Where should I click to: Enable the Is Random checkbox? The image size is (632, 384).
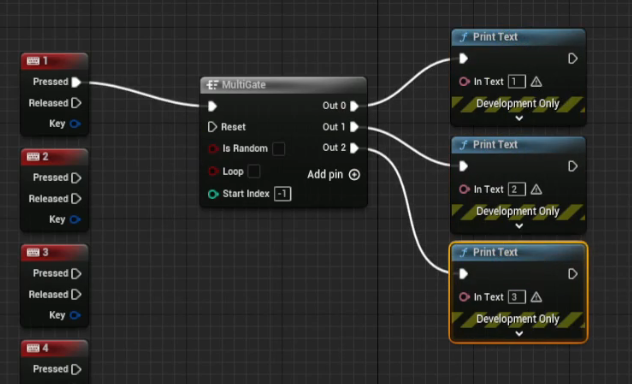coord(279,149)
